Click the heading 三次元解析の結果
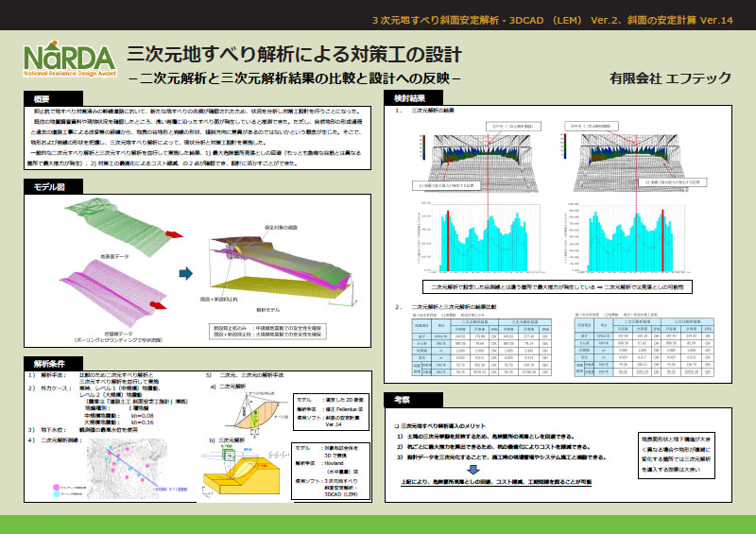 tap(433, 111)
